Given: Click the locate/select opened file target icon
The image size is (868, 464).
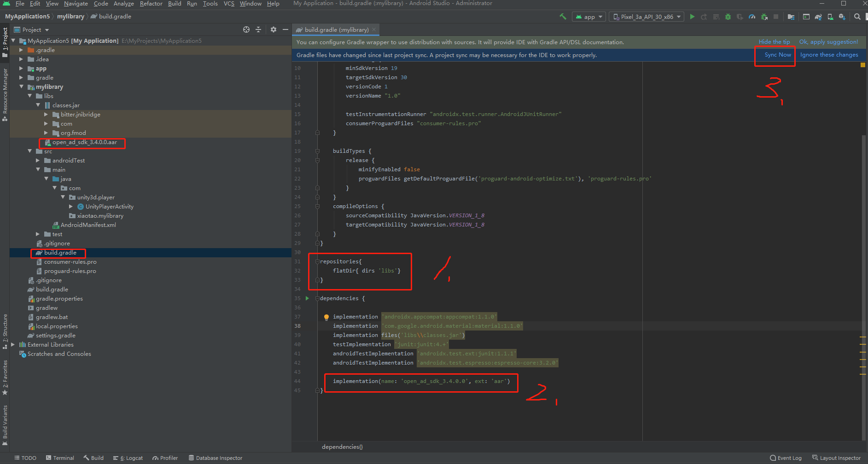Looking at the screenshot, I should point(246,29).
